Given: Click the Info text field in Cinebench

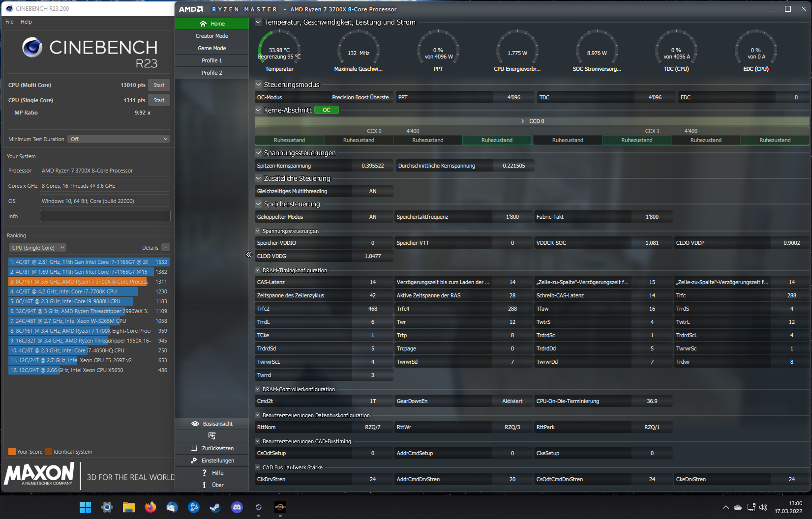Looking at the screenshot, I should [105, 216].
